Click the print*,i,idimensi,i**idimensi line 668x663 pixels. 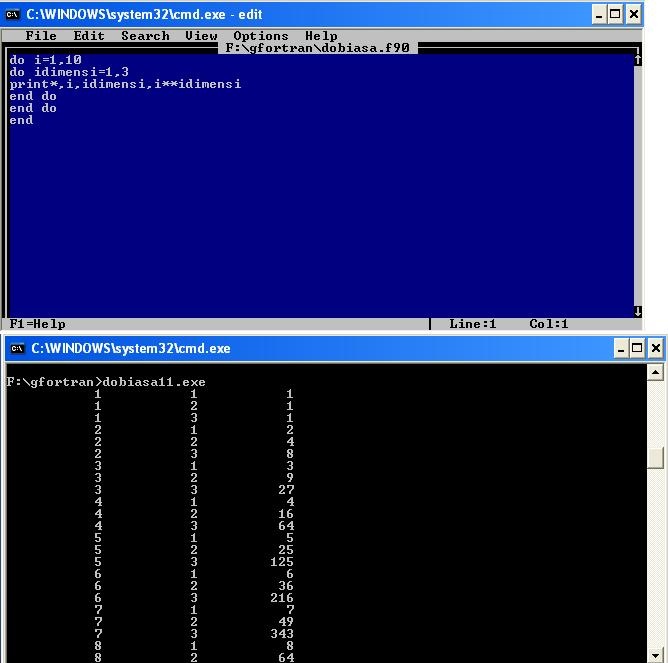(x=125, y=84)
